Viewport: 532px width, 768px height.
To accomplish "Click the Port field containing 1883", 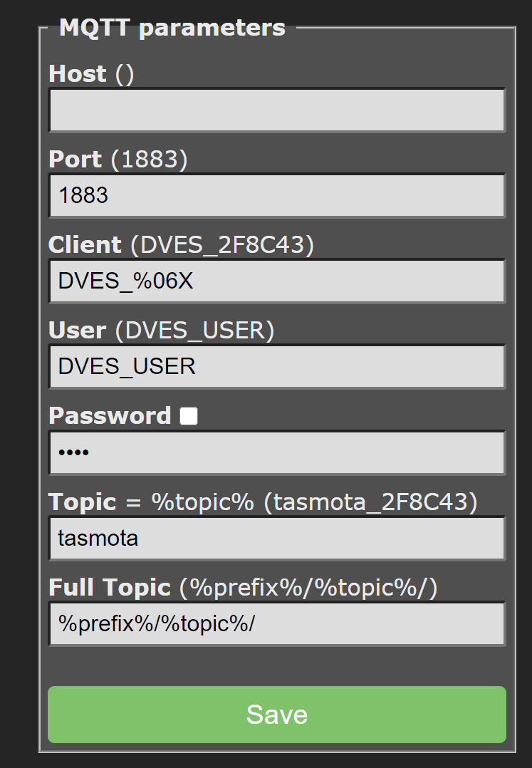I will tap(277, 195).
